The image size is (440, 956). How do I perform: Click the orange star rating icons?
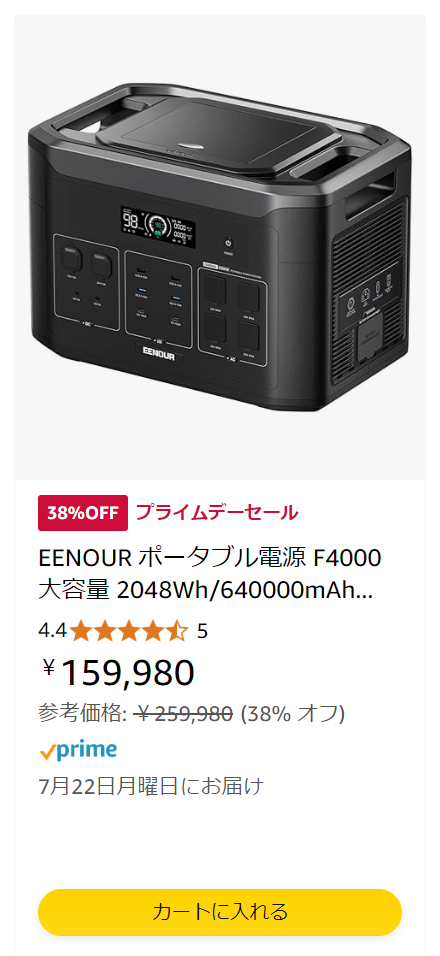pos(129,630)
